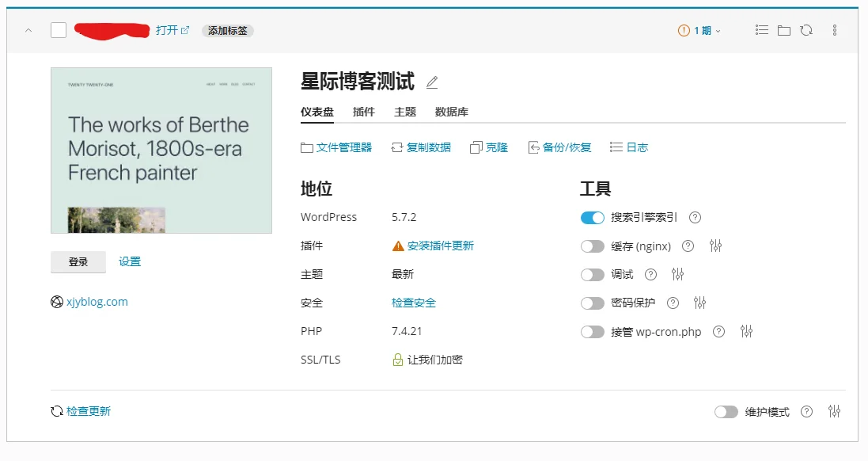Turn on 维护模式 (maintenance mode)
This screenshot has height=461, width=868.
(x=726, y=411)
